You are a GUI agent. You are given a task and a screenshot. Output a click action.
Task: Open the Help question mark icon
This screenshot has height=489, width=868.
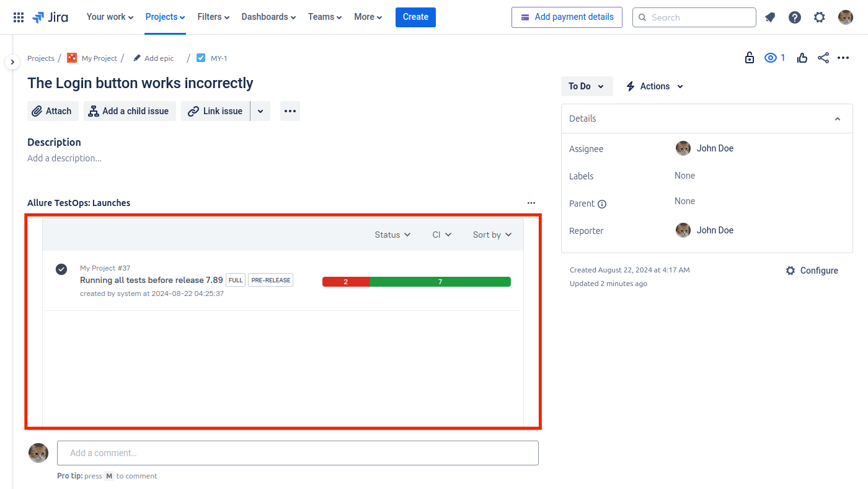tap(795, 17)
